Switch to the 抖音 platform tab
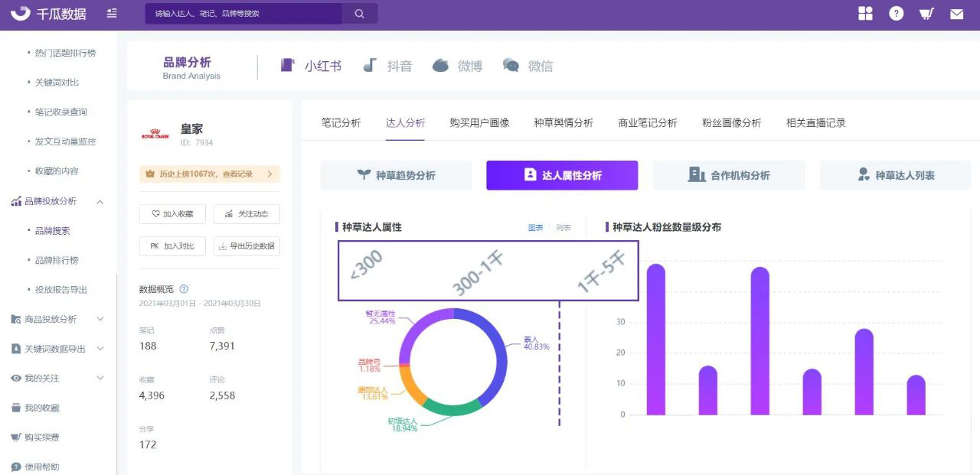 tap(387, 66)
